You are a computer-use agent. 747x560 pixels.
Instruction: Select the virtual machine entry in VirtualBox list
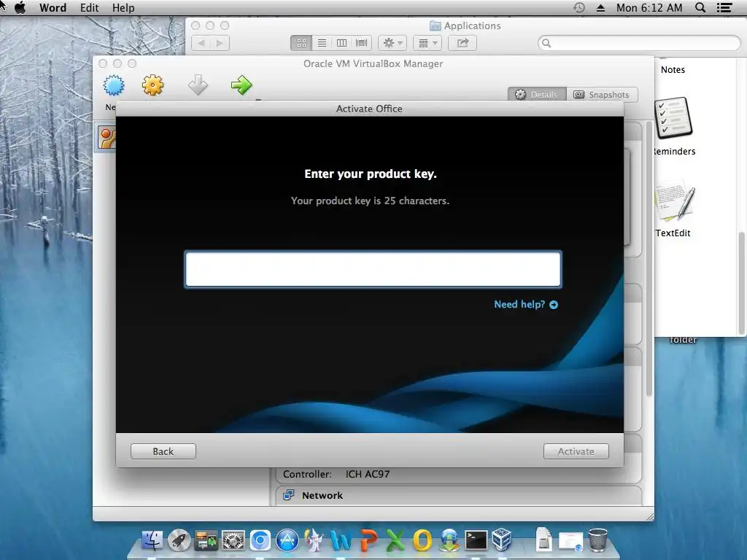107,138
